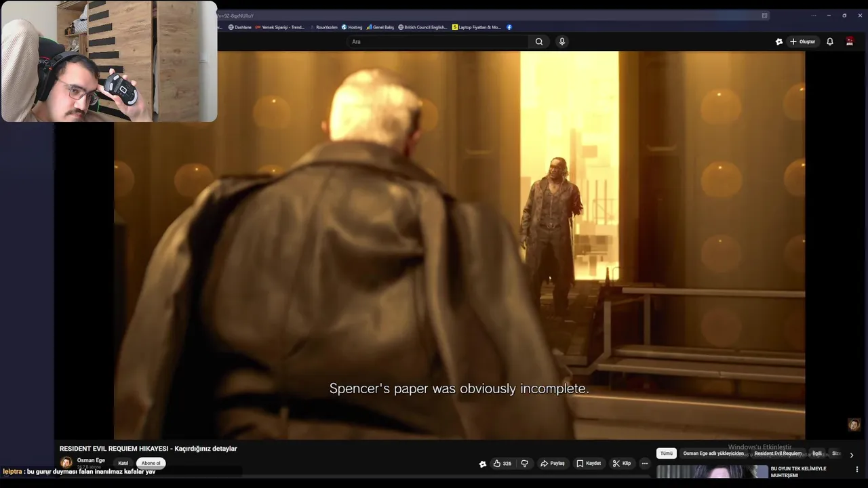Viewport: 868px width, 488px height.
Task: Click the channel watermark on video corner
Action: click(x=854, y=425)
